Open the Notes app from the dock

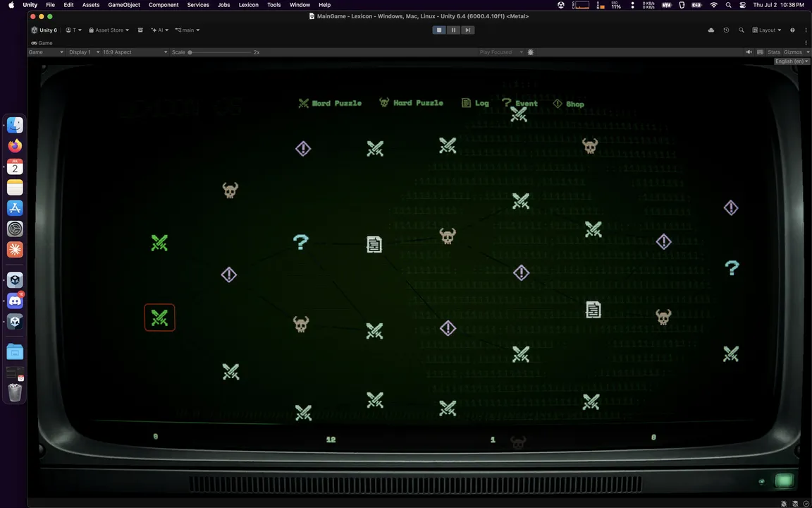15,187
